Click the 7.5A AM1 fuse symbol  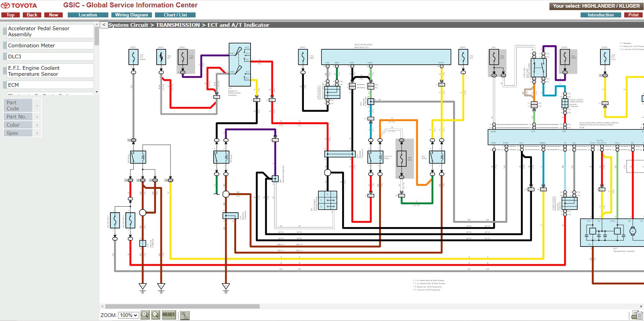coord(182,57)
